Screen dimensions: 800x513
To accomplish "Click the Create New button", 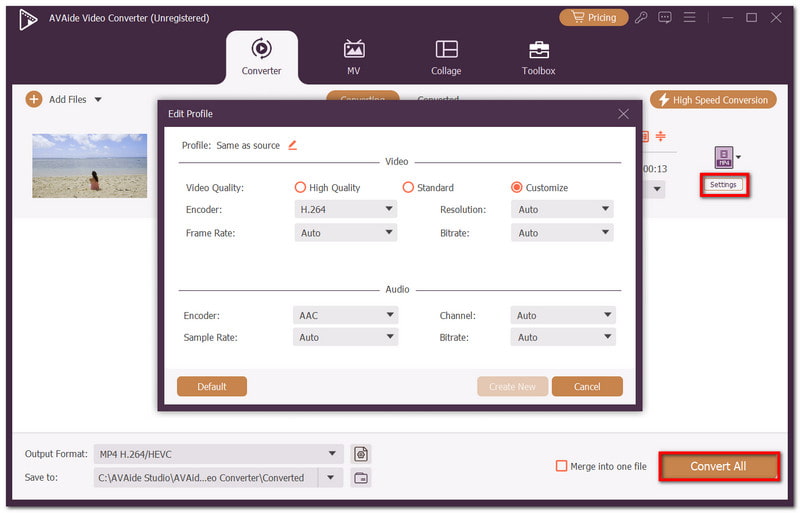I will tap(512, 386).
